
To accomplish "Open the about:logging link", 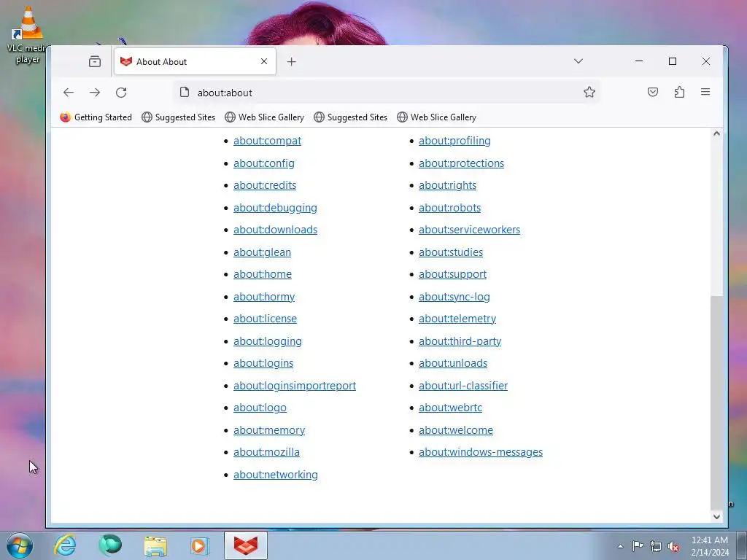I will [268, 341].
